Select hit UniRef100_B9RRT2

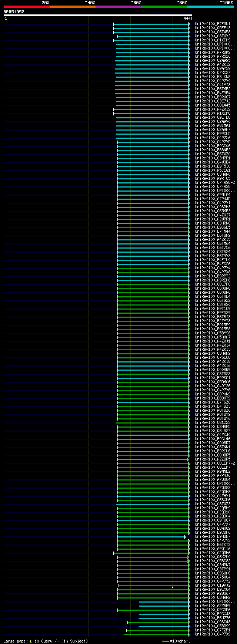[x=213, y=276]
